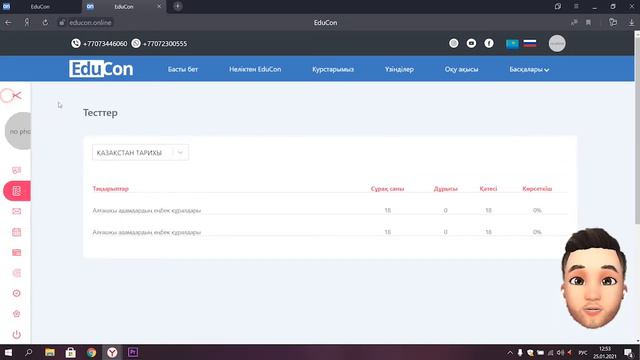Open the user avatar in the header
This screenshot has height=360, width=640.
coord(557,43)
